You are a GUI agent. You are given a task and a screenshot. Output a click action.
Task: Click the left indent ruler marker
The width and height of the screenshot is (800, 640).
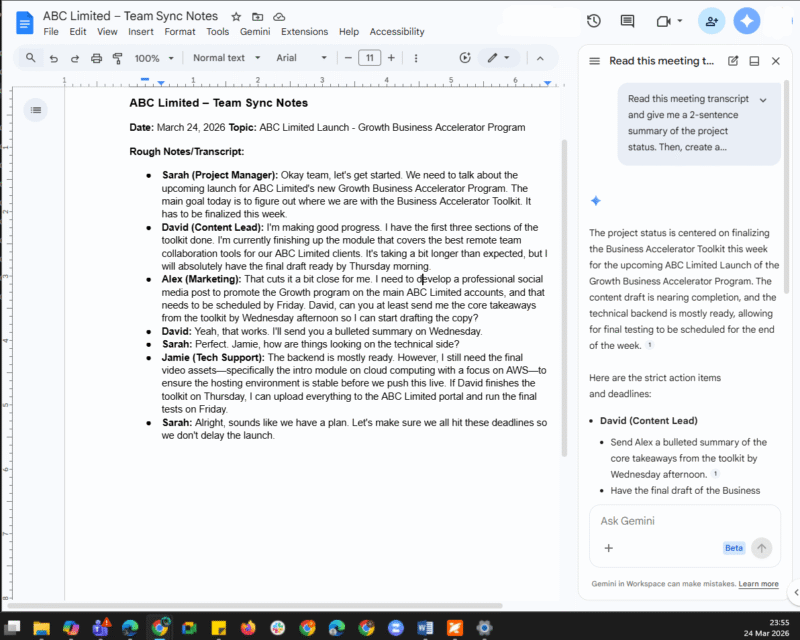point(161,83)
